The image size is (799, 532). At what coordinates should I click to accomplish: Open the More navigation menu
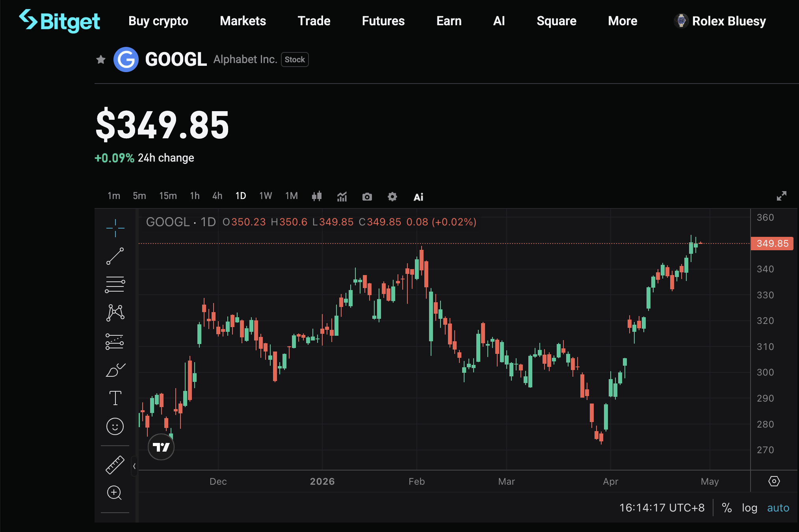click(622, 21)
